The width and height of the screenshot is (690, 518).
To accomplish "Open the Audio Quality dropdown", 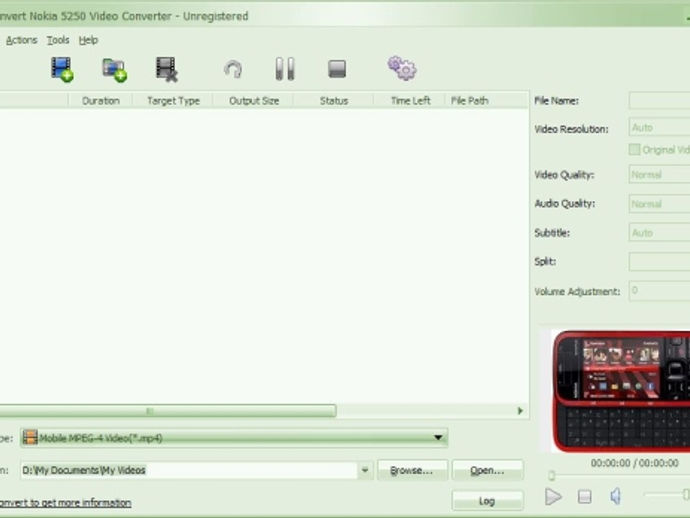I will coord(660,204).
